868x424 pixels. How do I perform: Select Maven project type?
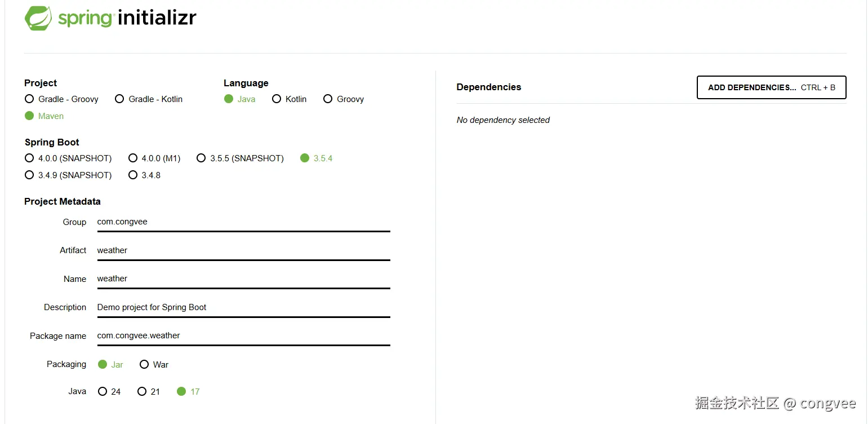44,116
